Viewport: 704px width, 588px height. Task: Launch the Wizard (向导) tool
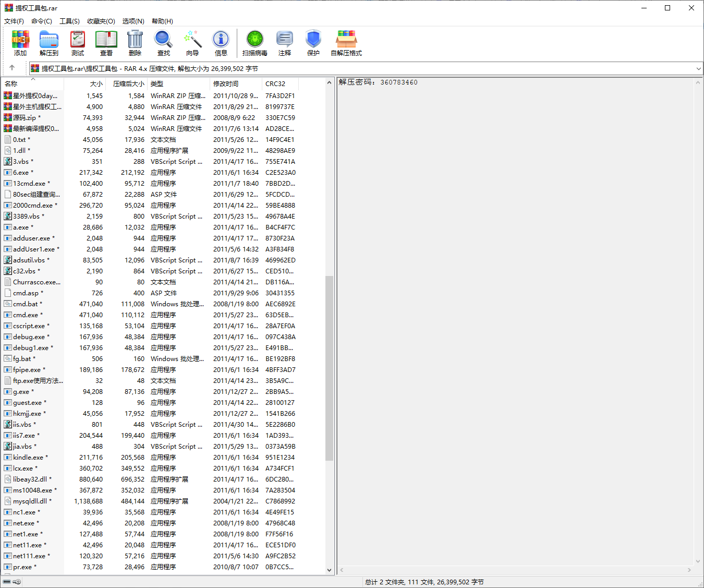(192, 43)
